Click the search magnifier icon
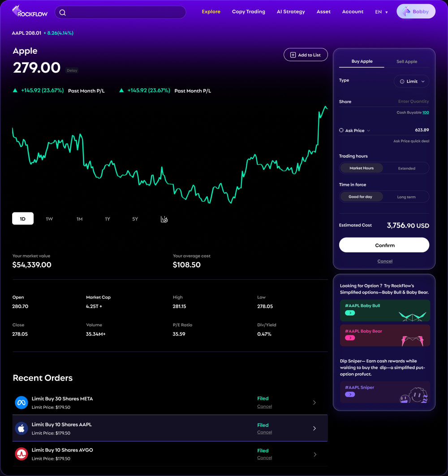448x476 pixels. tap(63, 13)
